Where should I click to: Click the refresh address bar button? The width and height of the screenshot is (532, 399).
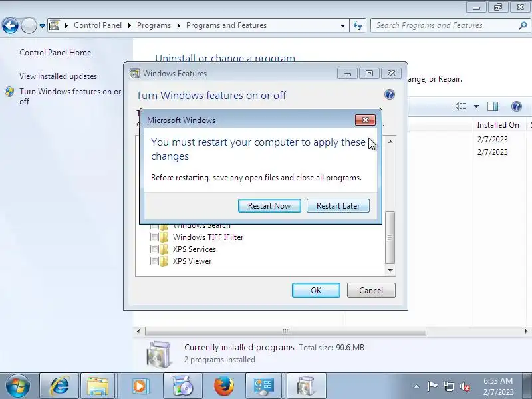pyautogui.click(x=358, y=25)
